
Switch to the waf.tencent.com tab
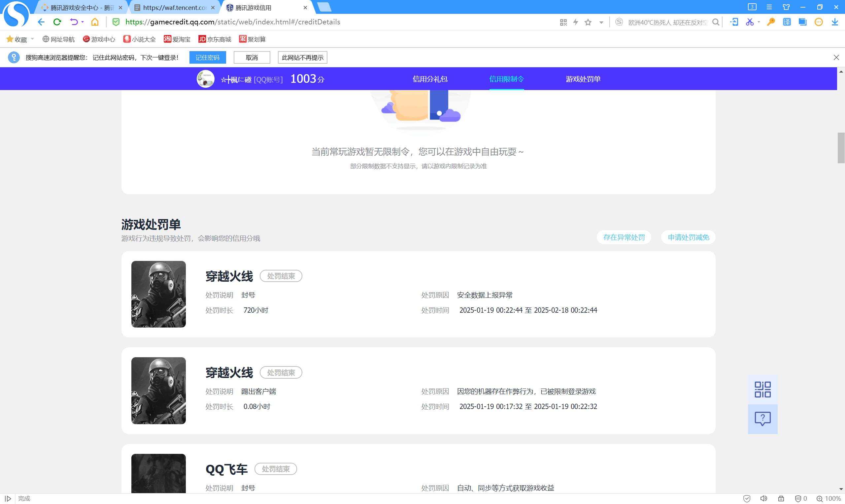click(x=175, y=8)
